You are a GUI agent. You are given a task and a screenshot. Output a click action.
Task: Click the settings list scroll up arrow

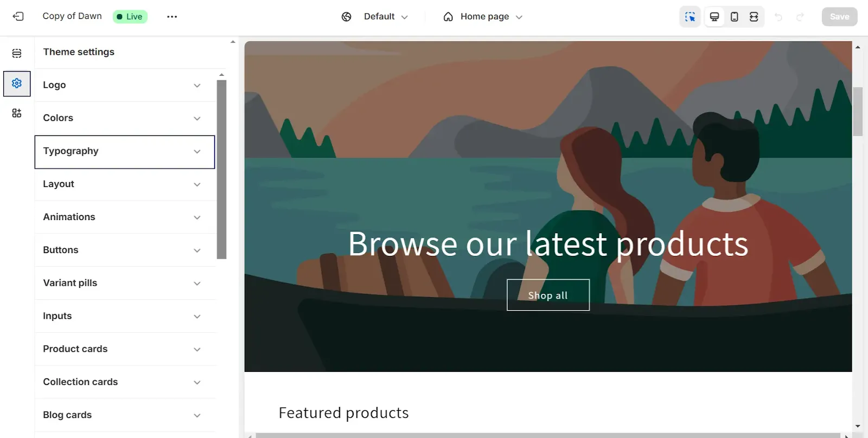pyautogui.click(x=221, y=75)
